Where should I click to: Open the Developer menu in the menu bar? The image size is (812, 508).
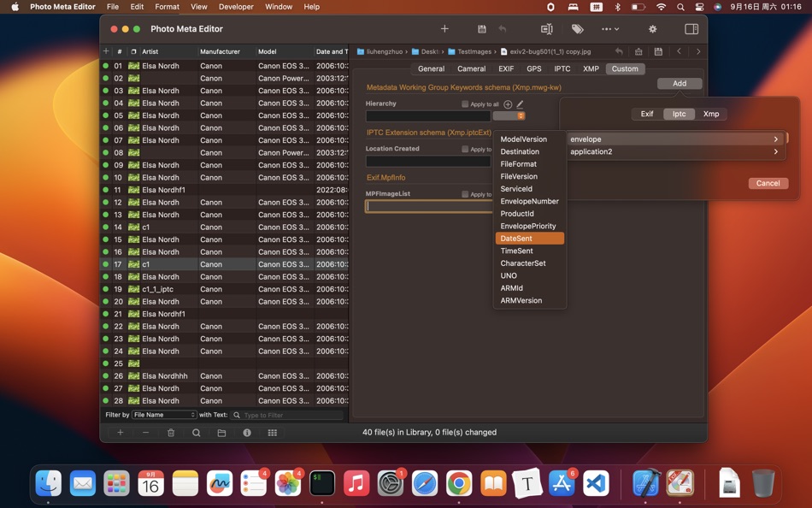tap(236, 7)
